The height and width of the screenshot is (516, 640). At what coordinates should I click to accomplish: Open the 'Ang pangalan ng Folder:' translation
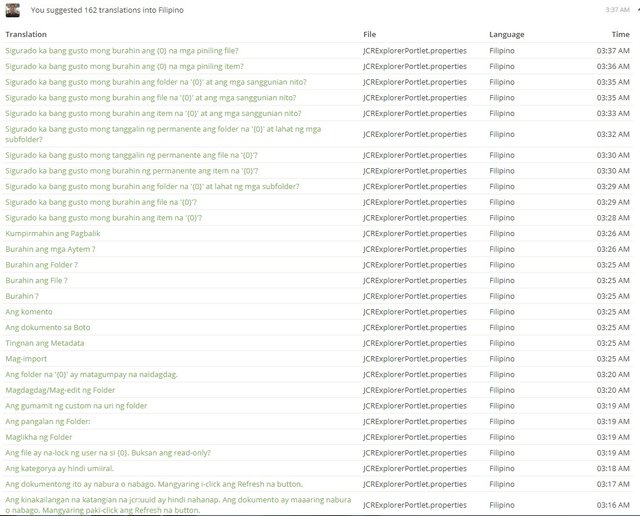point(48,421)
